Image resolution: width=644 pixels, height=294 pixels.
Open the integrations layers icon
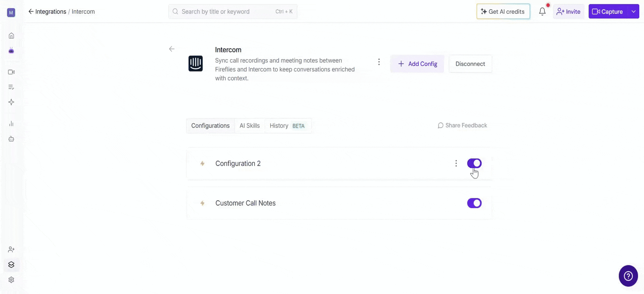click(11, 265)
